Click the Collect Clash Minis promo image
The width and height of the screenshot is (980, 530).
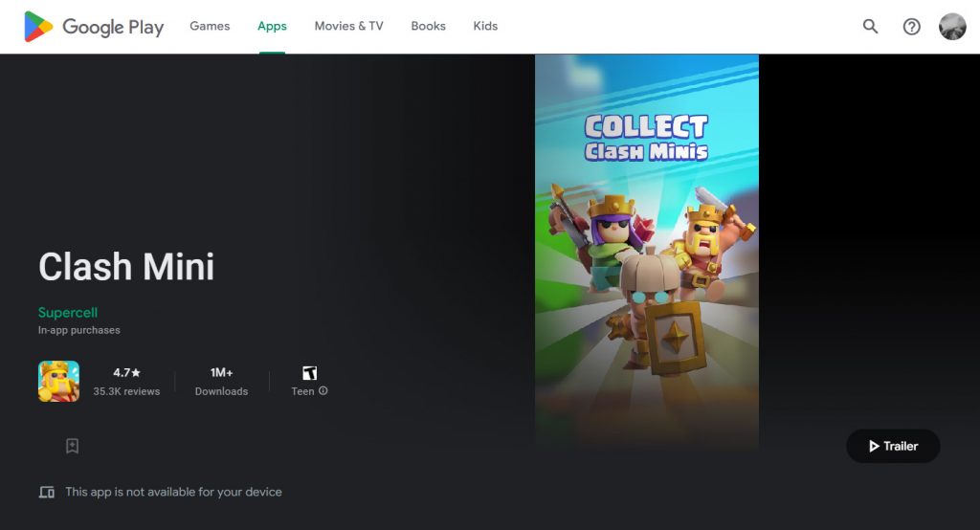click(647, 251)
